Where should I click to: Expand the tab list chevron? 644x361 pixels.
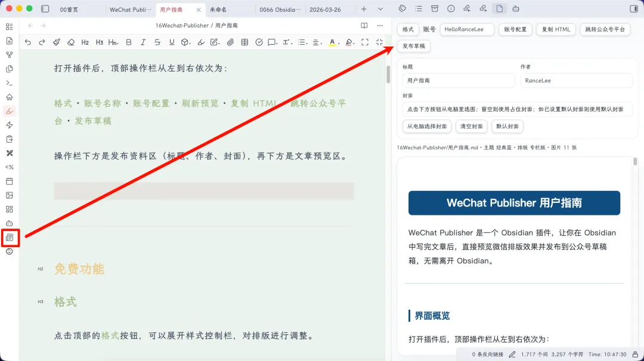tap(380, 9)
